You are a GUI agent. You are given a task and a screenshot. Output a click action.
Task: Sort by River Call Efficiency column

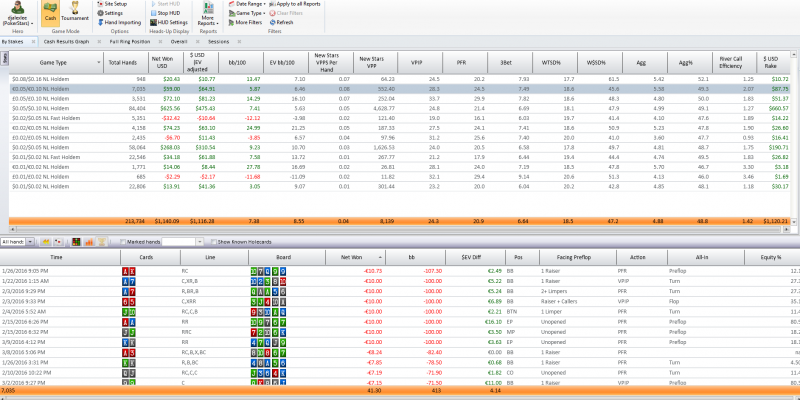click(735, 63)
